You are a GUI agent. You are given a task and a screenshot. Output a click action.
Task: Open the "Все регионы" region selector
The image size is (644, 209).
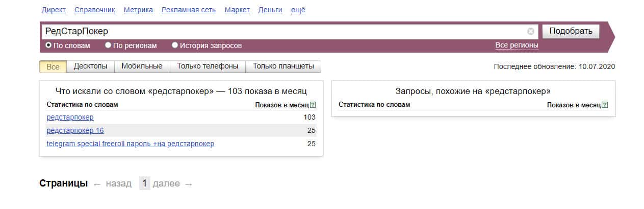coord(517,45)
